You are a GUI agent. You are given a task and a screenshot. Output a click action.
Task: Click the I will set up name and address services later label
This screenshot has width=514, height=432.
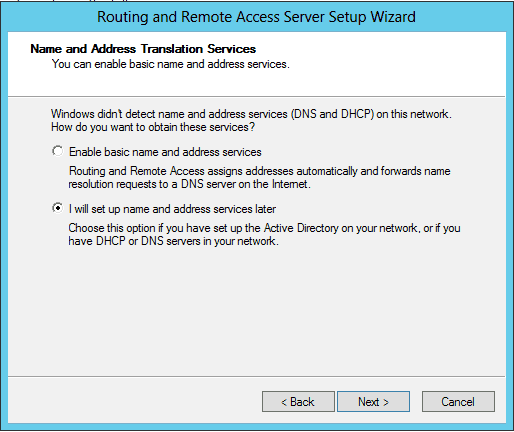tap(172, 209)
